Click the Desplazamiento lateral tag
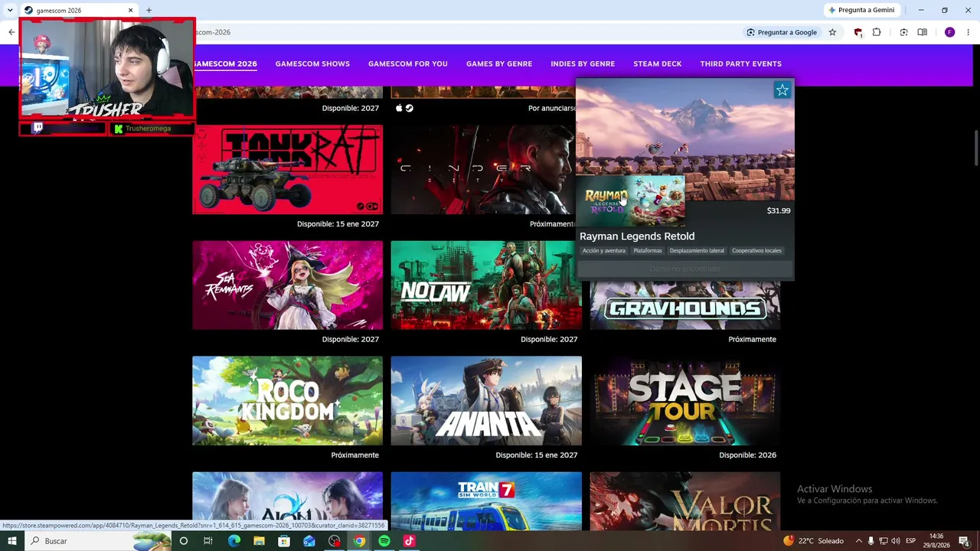Screen dimensions: 980x551 [697, 251]
